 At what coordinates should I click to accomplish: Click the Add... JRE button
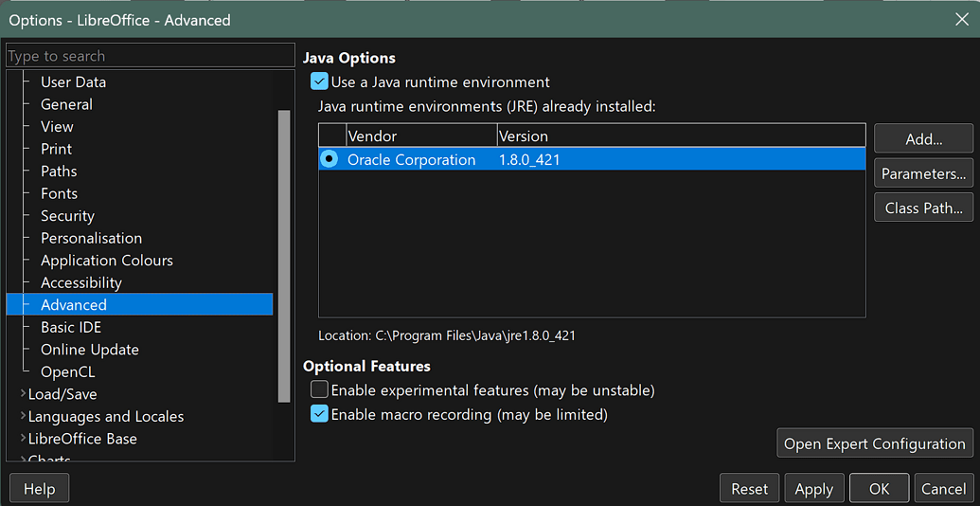tap(924, 139)
